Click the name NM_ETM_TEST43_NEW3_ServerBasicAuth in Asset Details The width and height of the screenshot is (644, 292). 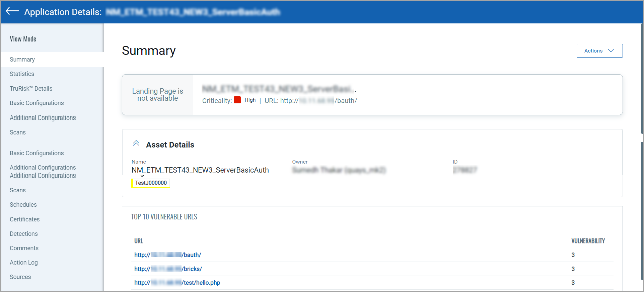pyautogui.click(x=200, y=170)
